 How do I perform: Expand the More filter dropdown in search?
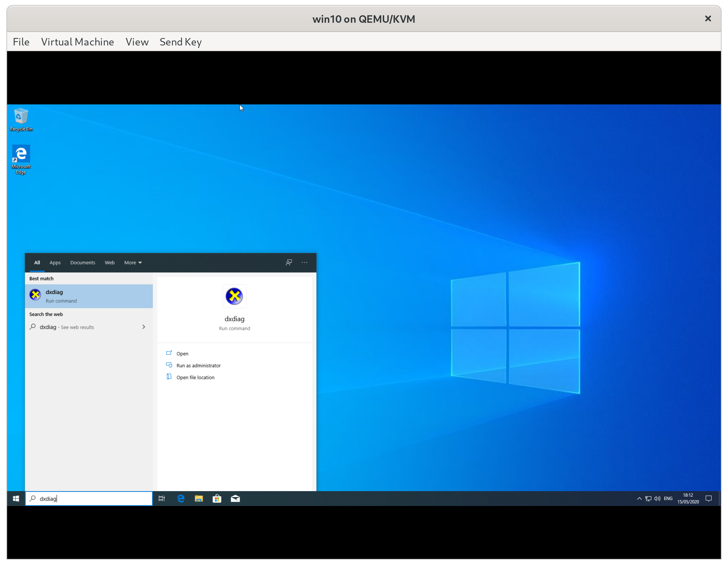click(x=132, y=262)
